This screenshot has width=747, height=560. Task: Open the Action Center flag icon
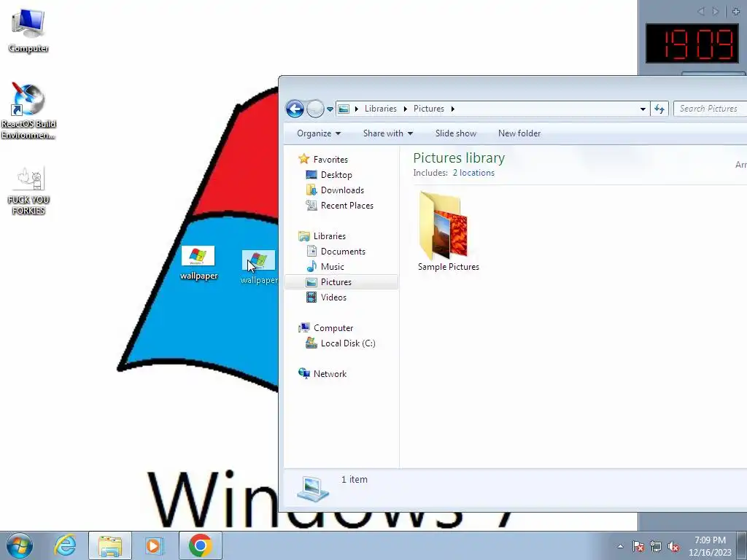click(x=638, y=546)
